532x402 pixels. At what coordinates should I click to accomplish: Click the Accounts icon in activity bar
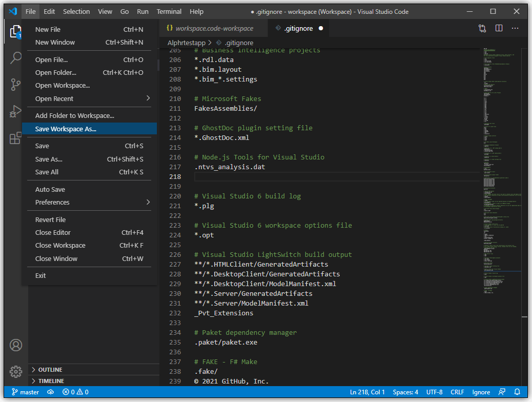15,345
